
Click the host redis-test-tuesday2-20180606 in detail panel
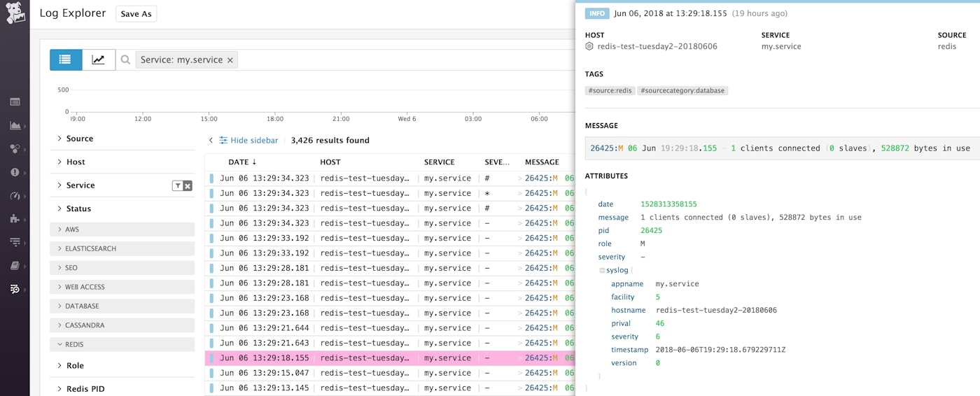click(657, 46)
